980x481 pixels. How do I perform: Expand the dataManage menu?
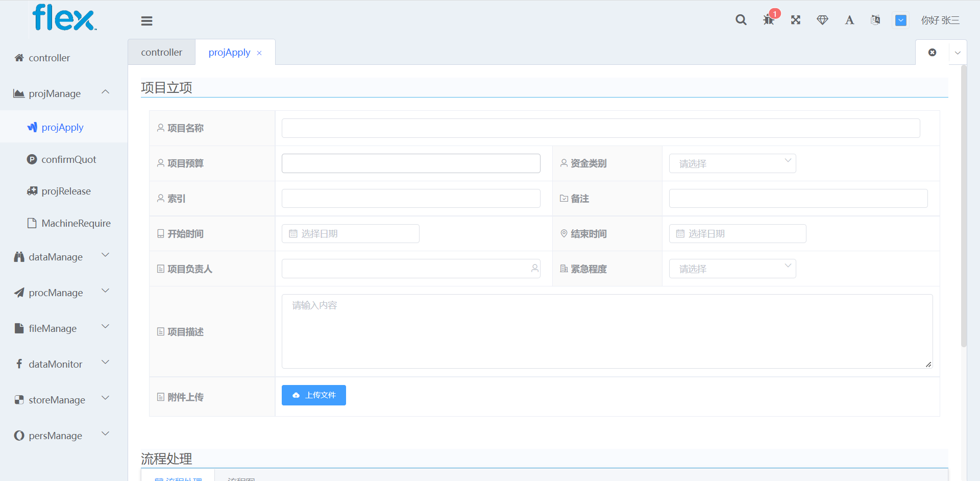click(64, 257)
